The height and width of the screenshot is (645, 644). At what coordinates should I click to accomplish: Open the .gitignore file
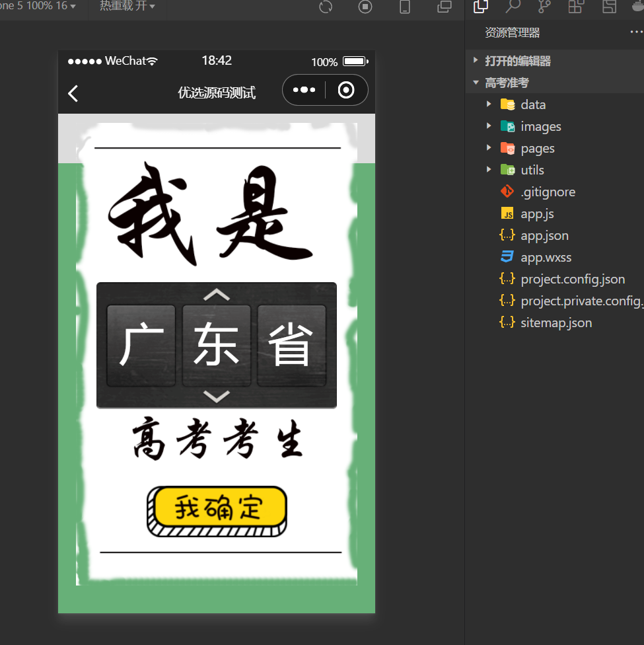click(x=554, y=192)
